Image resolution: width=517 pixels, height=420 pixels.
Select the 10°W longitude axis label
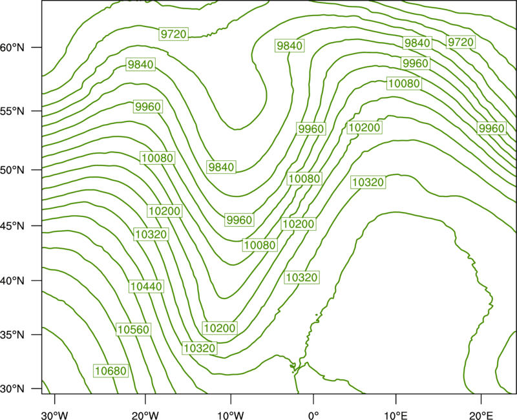(x=230, y=415)
